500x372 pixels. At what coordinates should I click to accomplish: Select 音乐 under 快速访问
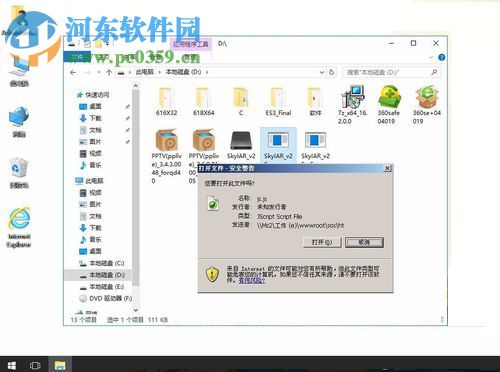pyautogui.click(x=95, y=165)
